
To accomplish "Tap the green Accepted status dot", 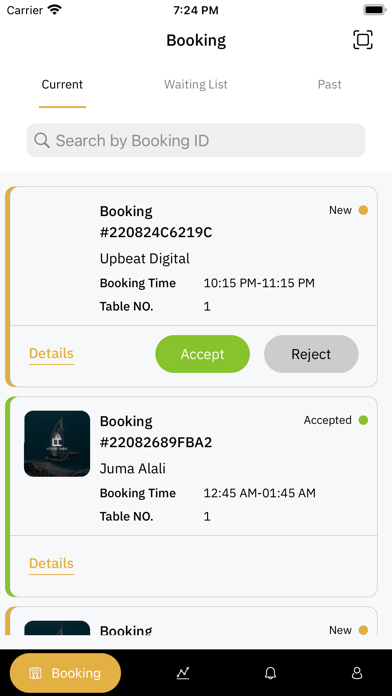I will 363,420.
